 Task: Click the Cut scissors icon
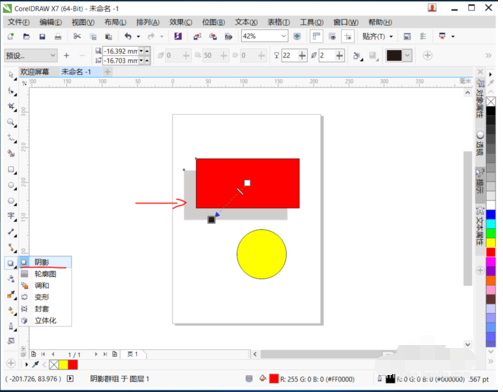click(x=77, y=36)
